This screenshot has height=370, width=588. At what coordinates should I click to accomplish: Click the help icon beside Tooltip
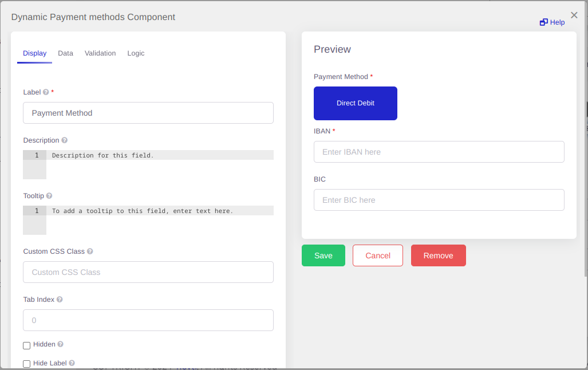(x=49, y=195)
